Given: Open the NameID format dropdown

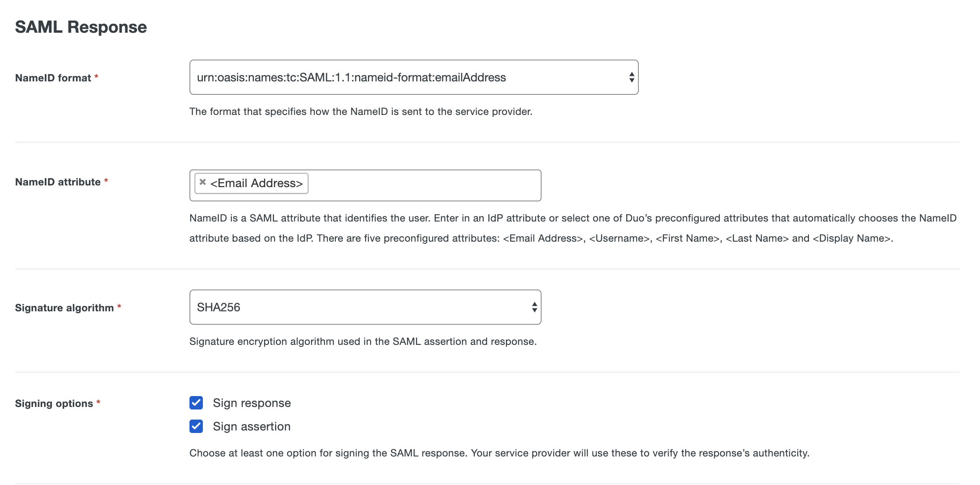Looking at the screenshot, I should pyautogui.click(x=414, y=77).
